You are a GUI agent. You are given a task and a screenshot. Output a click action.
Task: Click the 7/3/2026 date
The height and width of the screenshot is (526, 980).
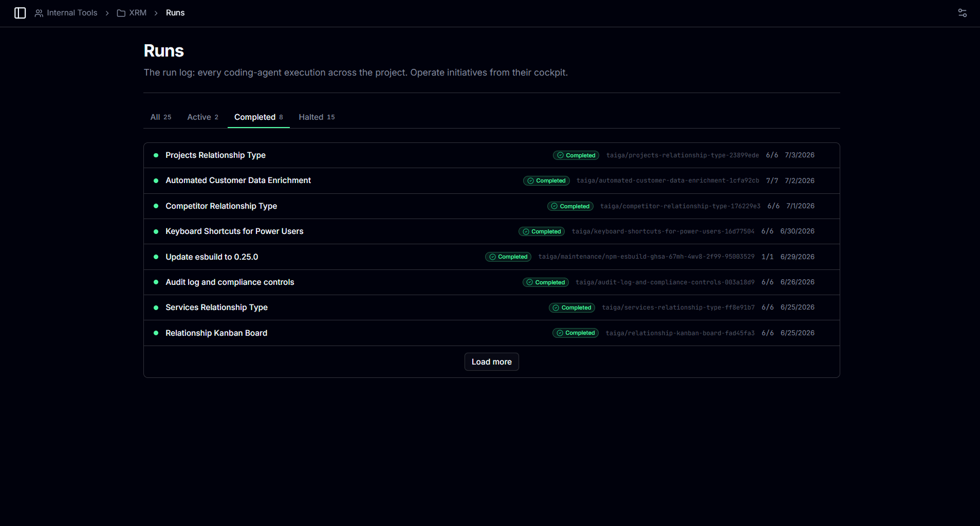pyautogui.click(x=800, y=155)
